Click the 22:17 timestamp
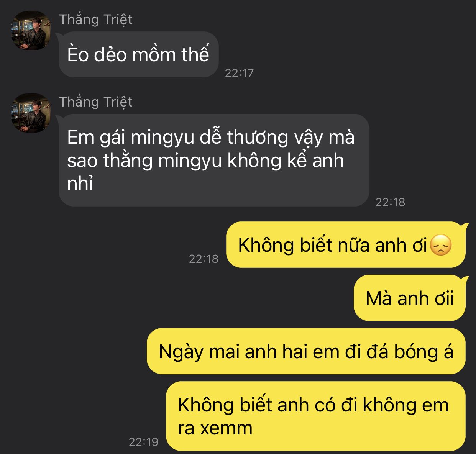 pos(239,73)
